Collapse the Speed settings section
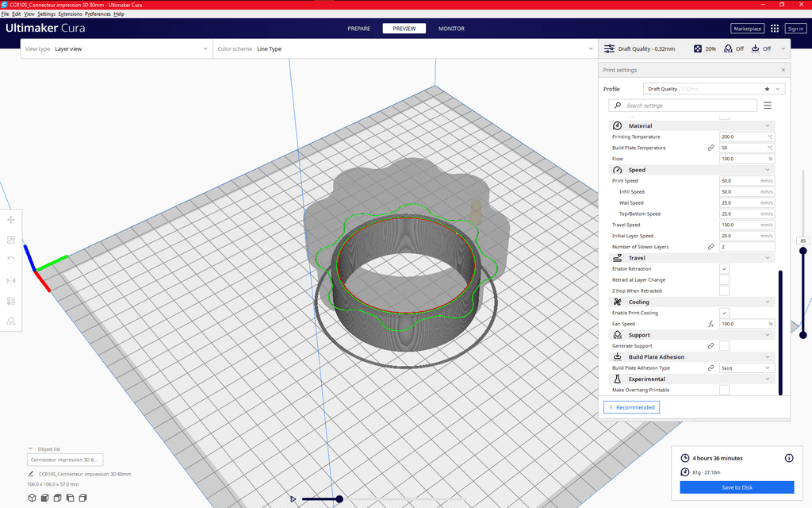812x508 pixels. [x=691, y=170]
